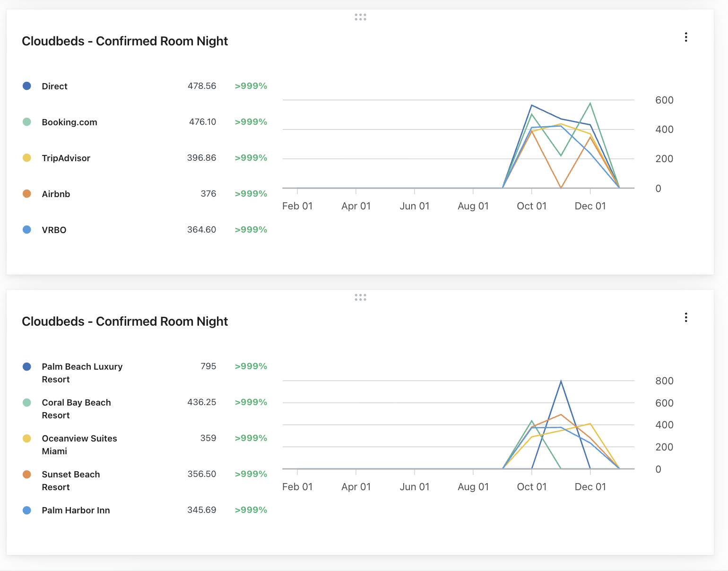728x571 pixels.
Task: Toggle Coral Bay Beach Resort series
Action: click(x=76, y=409)
